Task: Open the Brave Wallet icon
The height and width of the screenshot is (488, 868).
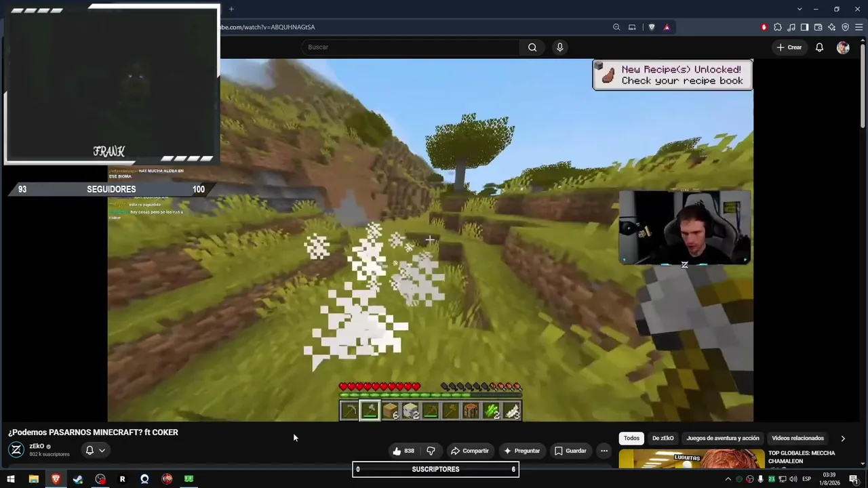Action: point(818,27)
